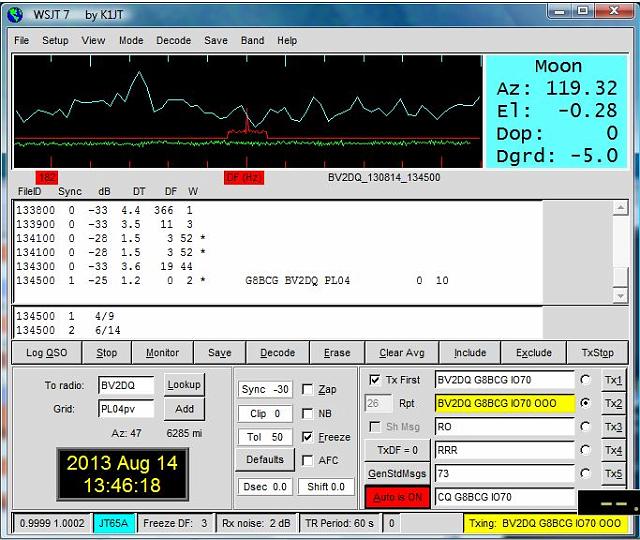The width and height of the screenshot is (640, 540).
Task: Click the TxDF = 0 button
Action: (397, 450)
